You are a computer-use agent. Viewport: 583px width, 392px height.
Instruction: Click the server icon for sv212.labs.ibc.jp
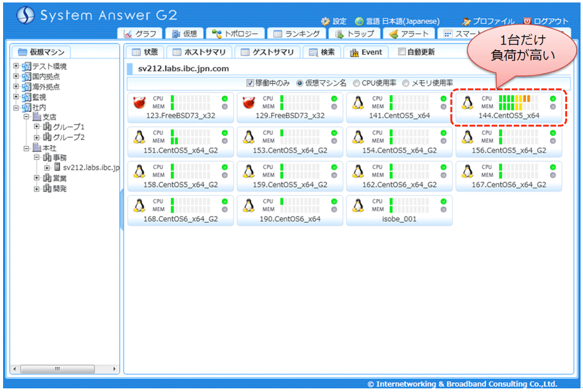point(57,167)
